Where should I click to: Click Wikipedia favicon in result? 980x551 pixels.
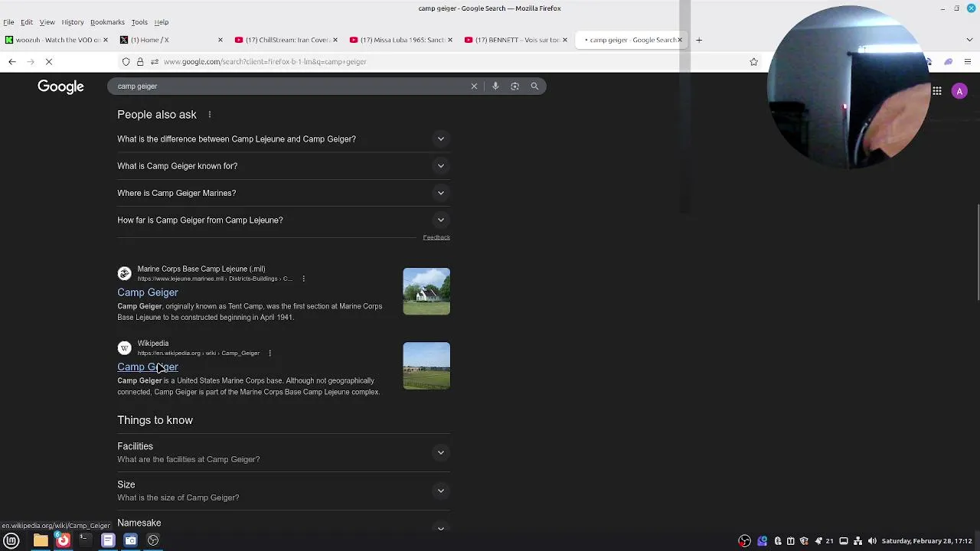click(x=124, y=348)
